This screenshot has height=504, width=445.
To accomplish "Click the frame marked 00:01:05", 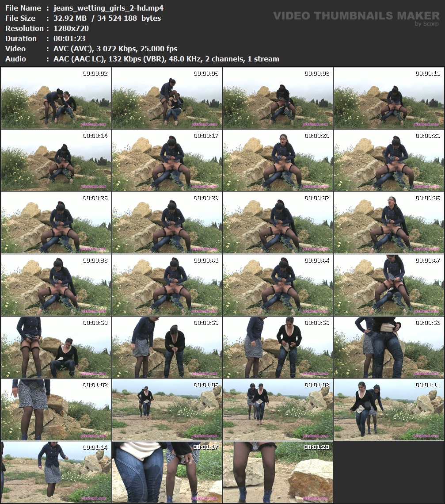I will (167, 409).
